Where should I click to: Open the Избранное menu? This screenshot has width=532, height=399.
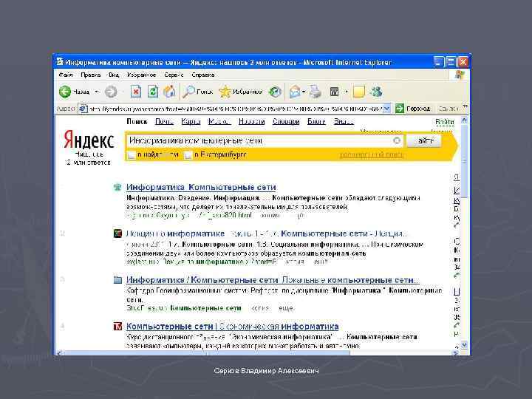141,75
